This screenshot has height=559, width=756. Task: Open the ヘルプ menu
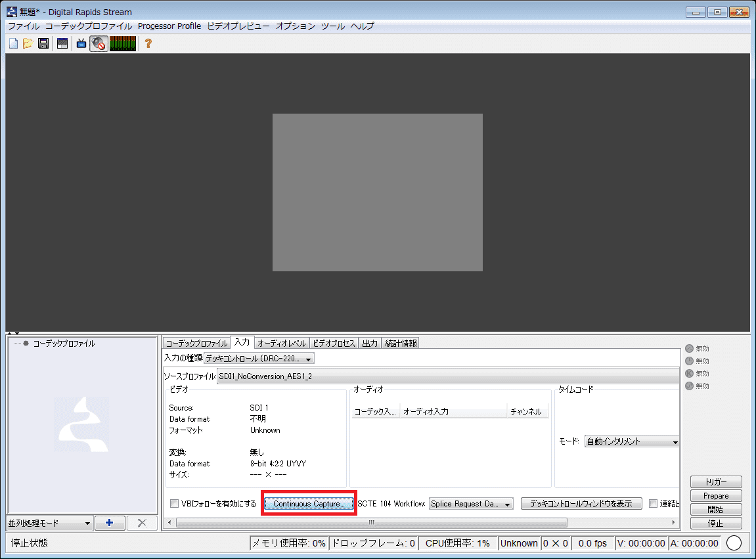pos(362,26)
